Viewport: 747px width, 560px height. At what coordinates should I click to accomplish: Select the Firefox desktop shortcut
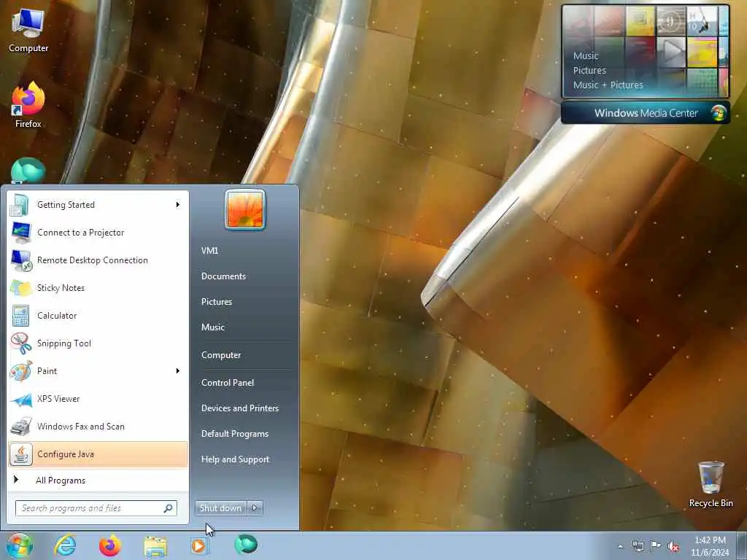click(28, 105)
